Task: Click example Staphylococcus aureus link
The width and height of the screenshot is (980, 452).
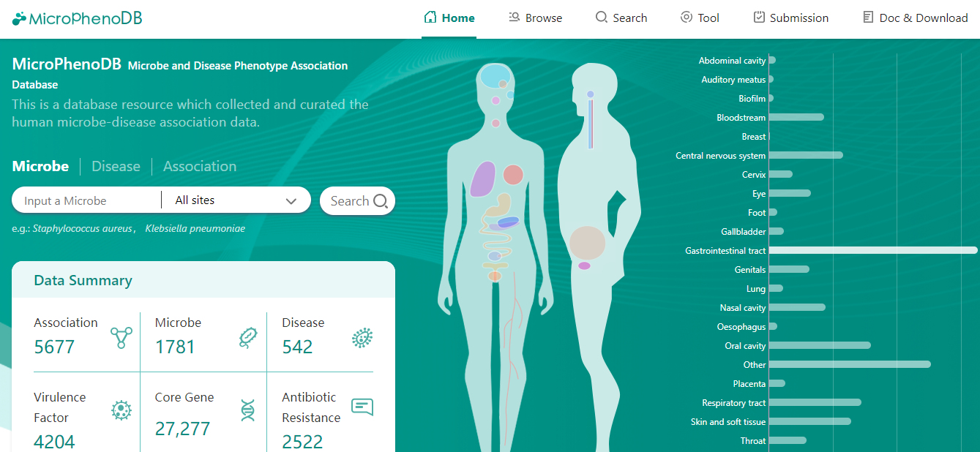Action: 82,228
